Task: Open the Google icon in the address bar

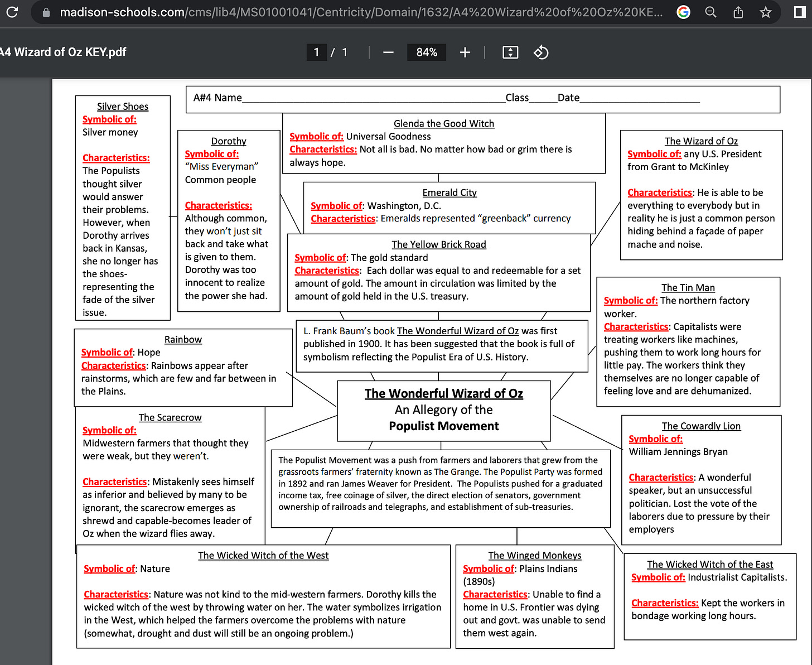Action: (683, 12)
